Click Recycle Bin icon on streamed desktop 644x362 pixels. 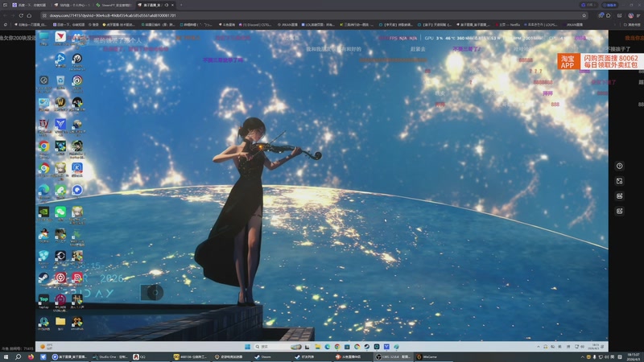[x=60, y=81]
